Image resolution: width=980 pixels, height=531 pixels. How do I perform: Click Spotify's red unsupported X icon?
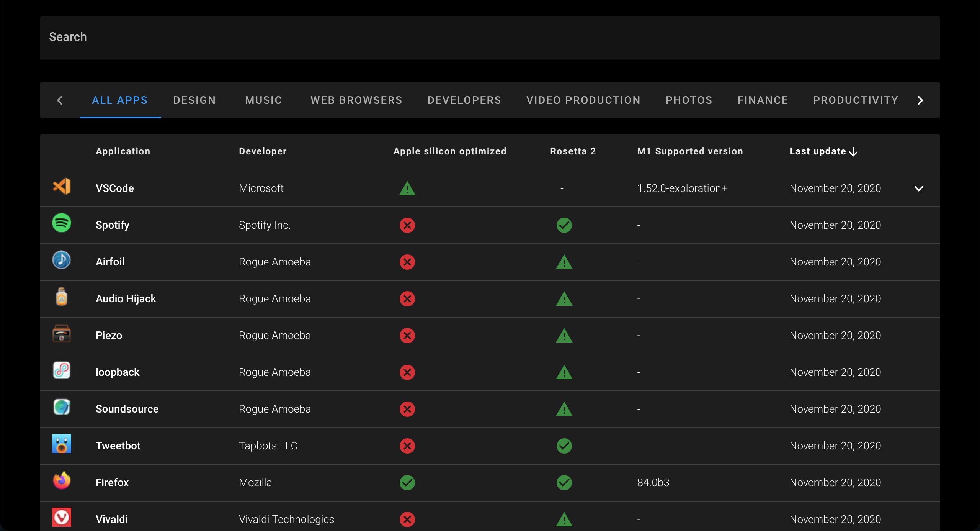[407, 225]
